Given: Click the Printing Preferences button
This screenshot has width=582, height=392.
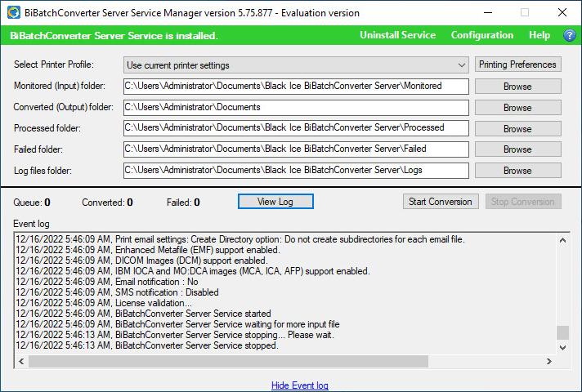Looking at the screenshot, I should point(517,65).
